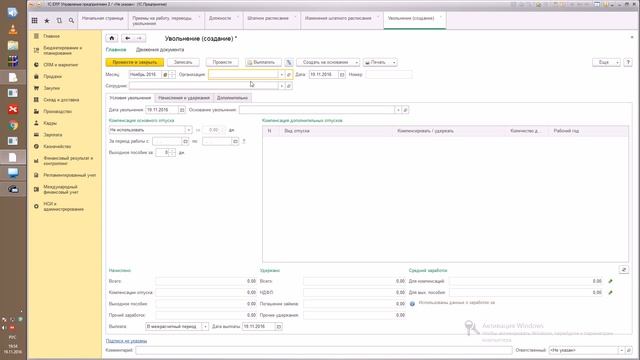Open the History icon in top panel
Screen dimensions: 640x360
tap(59, 20)
